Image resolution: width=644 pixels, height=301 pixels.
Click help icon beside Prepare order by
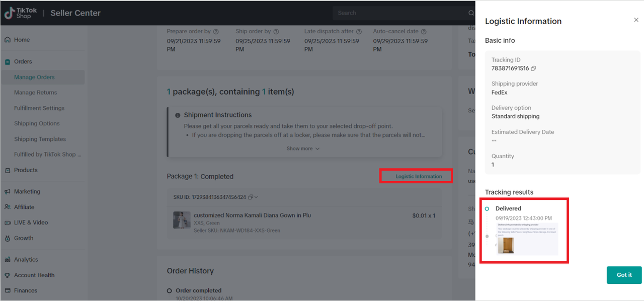(x=216, y=32)
